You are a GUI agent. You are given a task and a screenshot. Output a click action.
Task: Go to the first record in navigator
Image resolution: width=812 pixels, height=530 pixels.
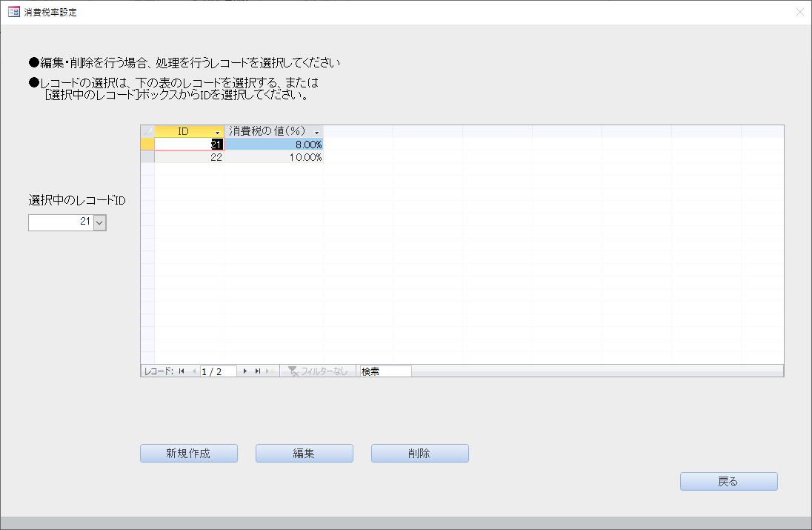182,371
